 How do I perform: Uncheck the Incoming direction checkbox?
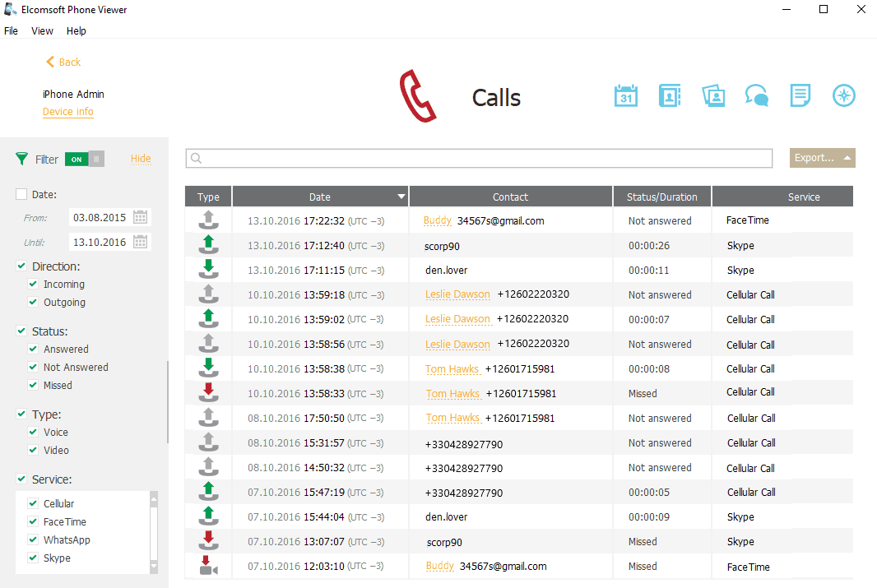(x=33, y=285)
